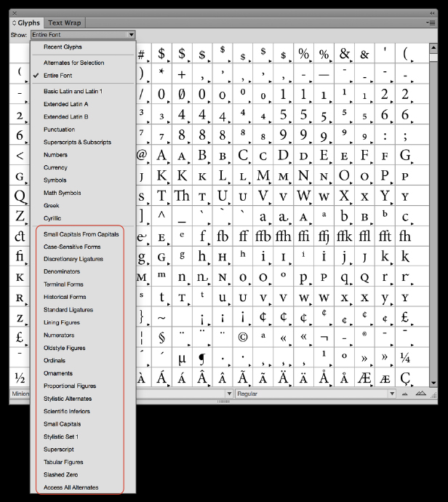Viewport: 448px width, 502px height.
Task: Select the one-half fraction glyph
Action: point(20,378)
